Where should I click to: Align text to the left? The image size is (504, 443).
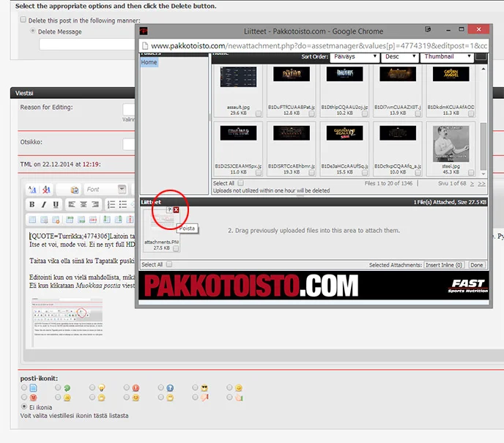click(73, 204)
